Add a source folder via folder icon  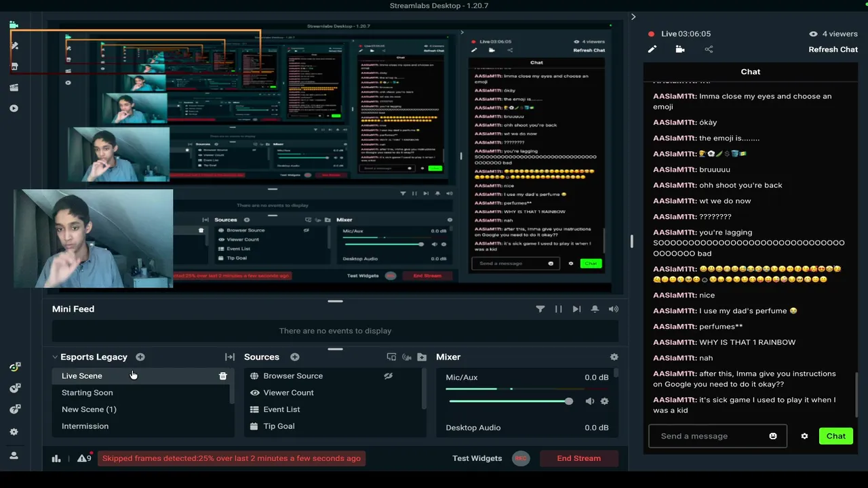coord(422,357)
